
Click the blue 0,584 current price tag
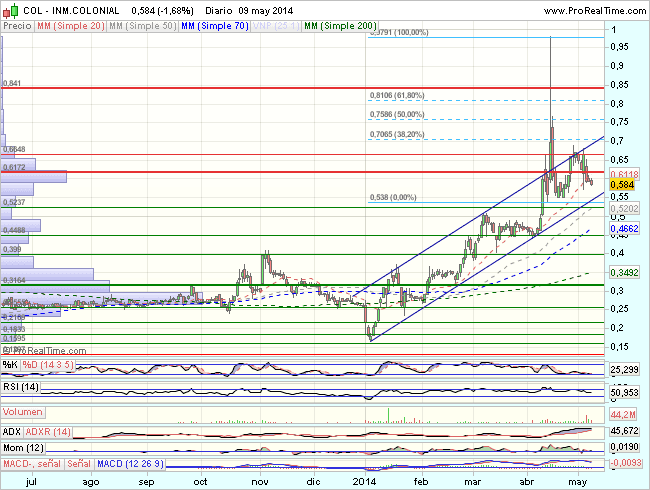(626, 185)
